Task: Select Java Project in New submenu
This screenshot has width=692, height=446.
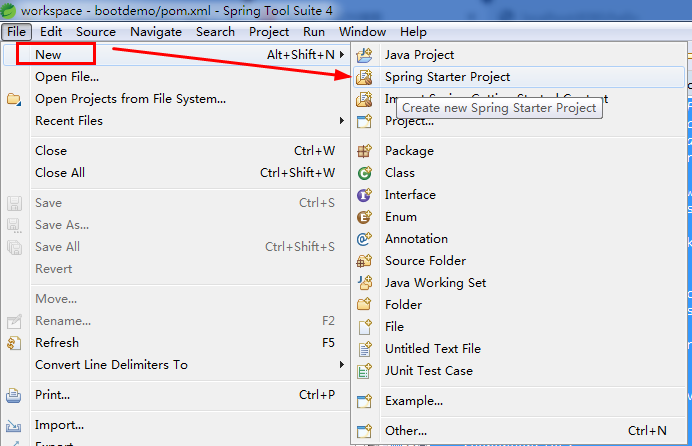Action: coord(519,55)
